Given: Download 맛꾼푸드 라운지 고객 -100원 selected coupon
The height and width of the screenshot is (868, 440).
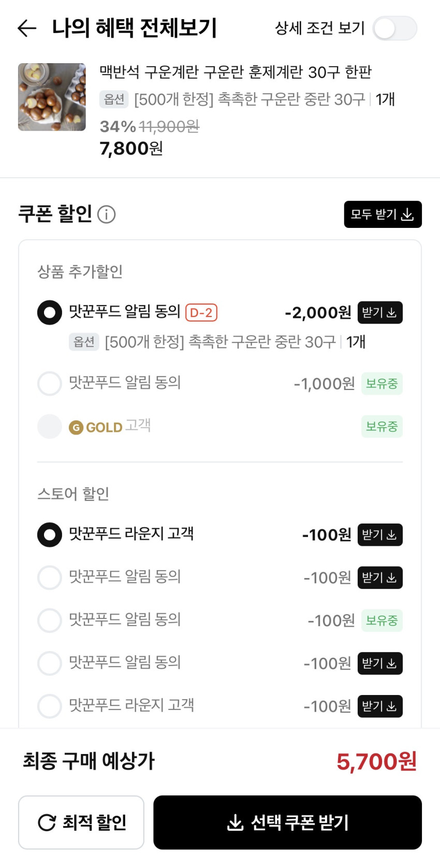Looking at the screenshot, I should pos(379,534).
